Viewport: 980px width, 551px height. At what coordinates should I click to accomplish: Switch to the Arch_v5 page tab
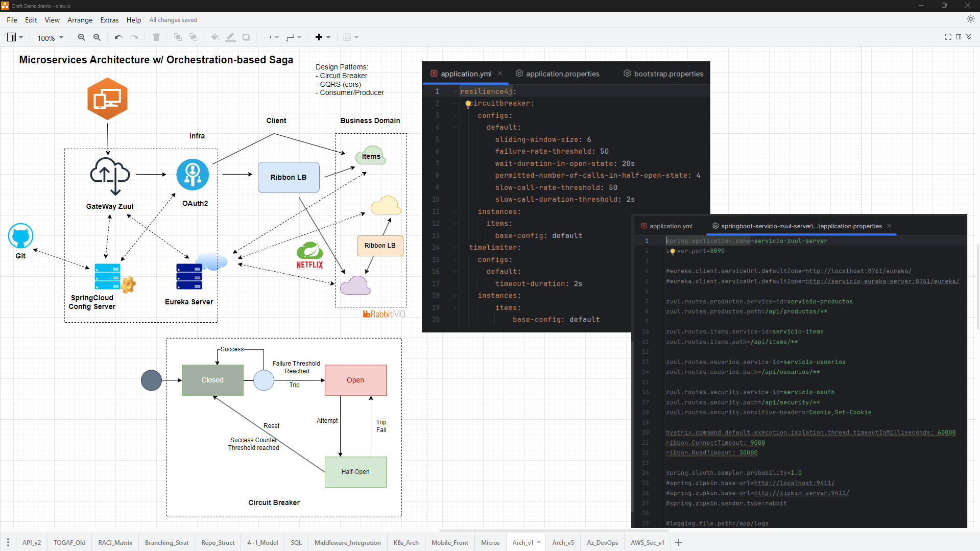(x=563, y=542)
